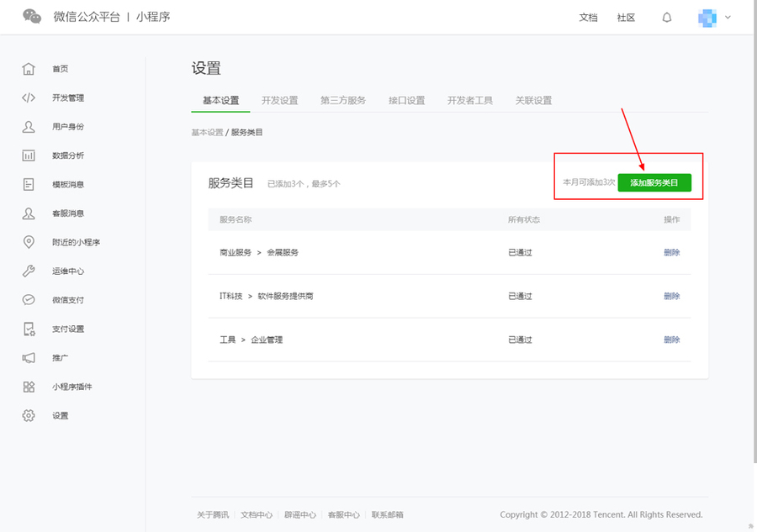757x532 pixels.
Task: Click the 开发管理 code icon
Action: click(29, 97)
